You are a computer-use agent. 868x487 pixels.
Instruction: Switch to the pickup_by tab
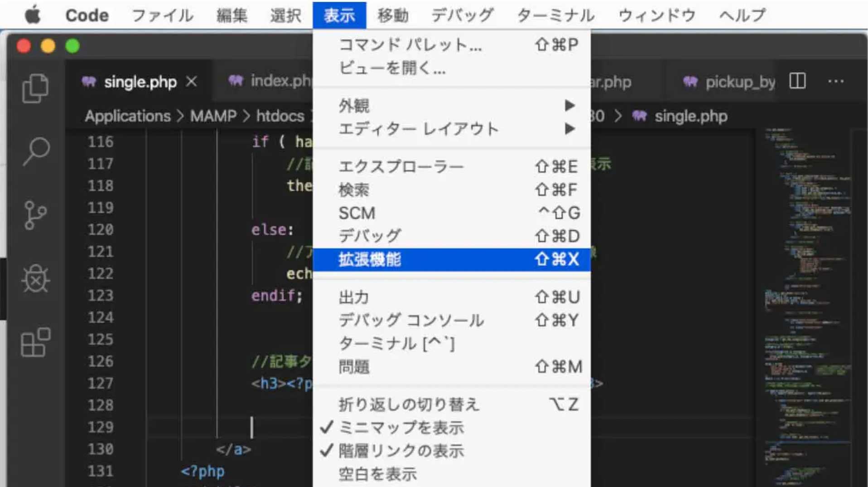729,82
